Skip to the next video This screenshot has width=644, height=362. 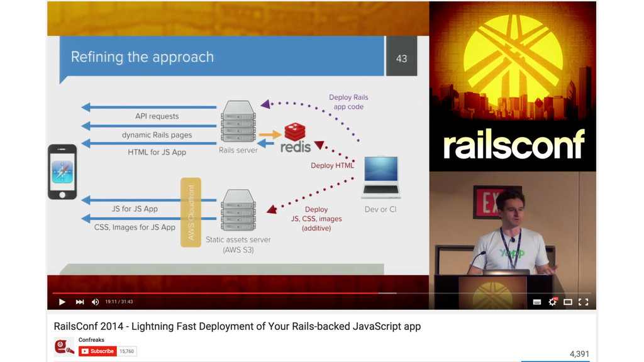80,302
